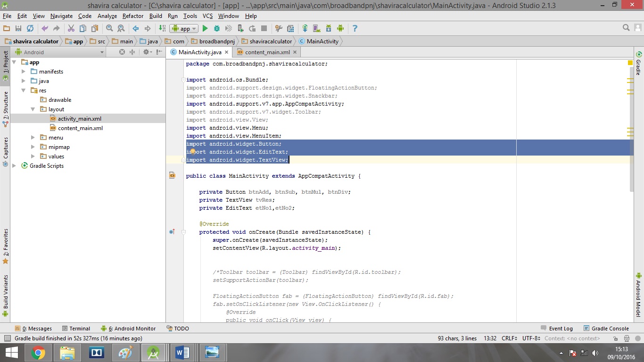This screenshot has width=644, height=362.
Task: Toggle the file read-only lock icon
Action: point(615,338)
